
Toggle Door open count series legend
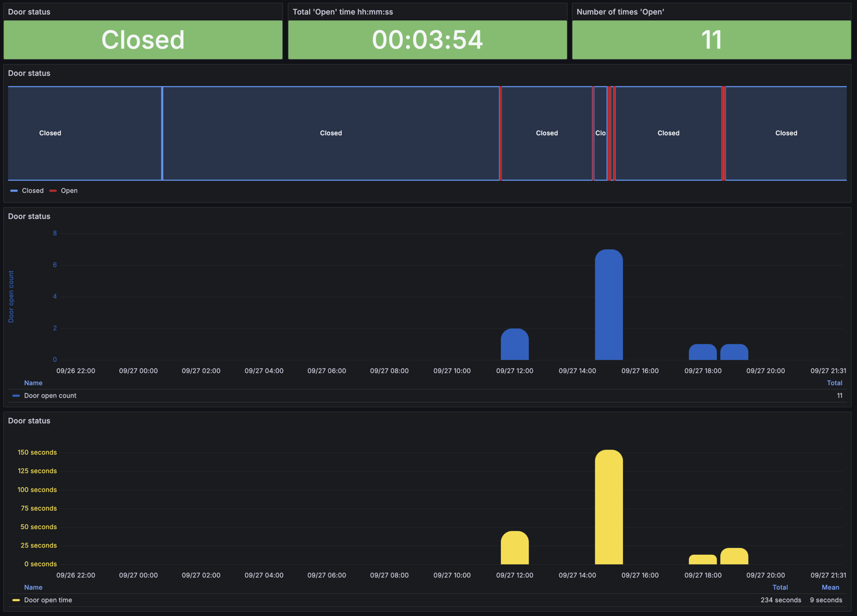[50, 396]
